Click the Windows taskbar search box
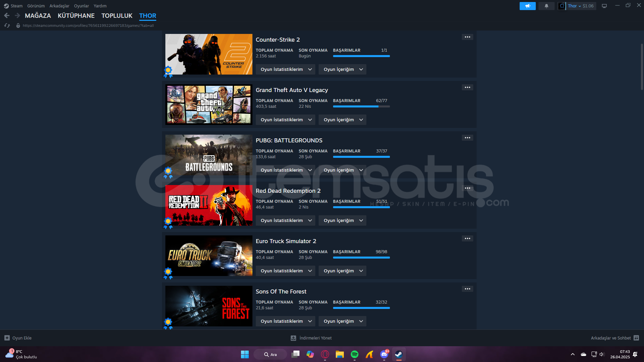 pyautogui.click(x=270, y=354)
